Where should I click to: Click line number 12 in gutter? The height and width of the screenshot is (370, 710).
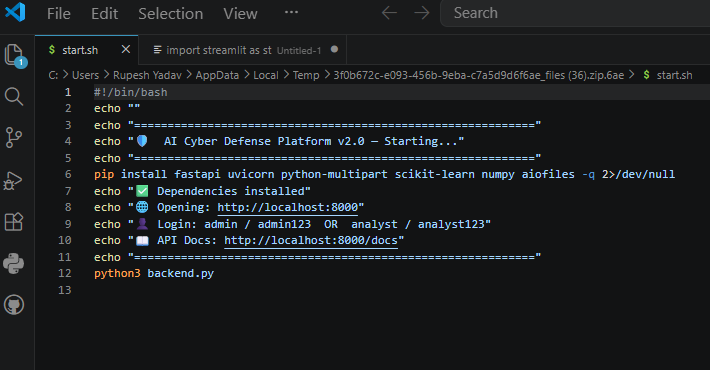(65, 274)
